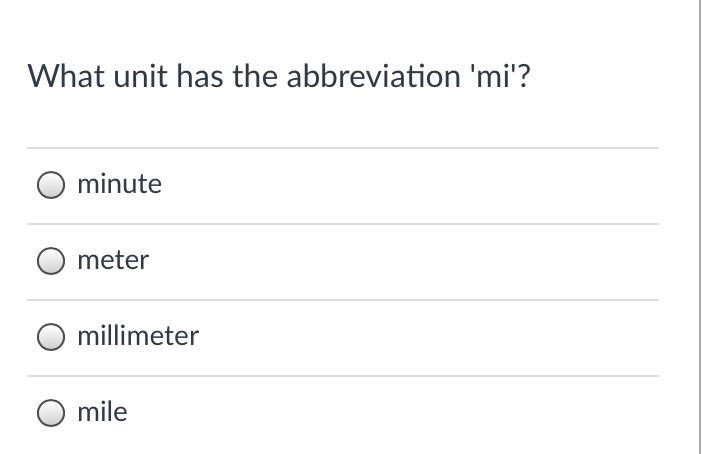The image size is (702, 454).
Task: Click the 'meter' answer label text
Action: [113, 260]
